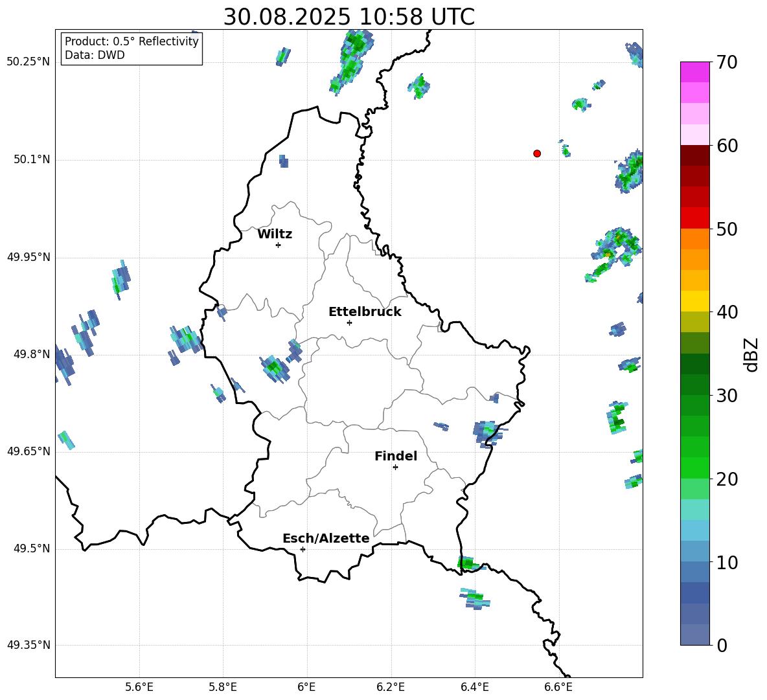The height and width of the screenshot is (700, 767).
Task: Click the 49.35°N latitude axis label
Action: (29, 646)
